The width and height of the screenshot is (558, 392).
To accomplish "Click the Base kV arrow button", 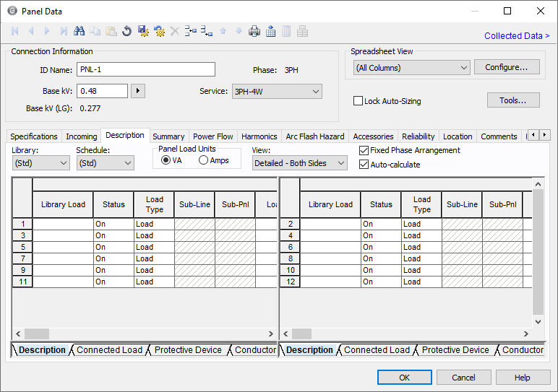I will click(138, 91).
